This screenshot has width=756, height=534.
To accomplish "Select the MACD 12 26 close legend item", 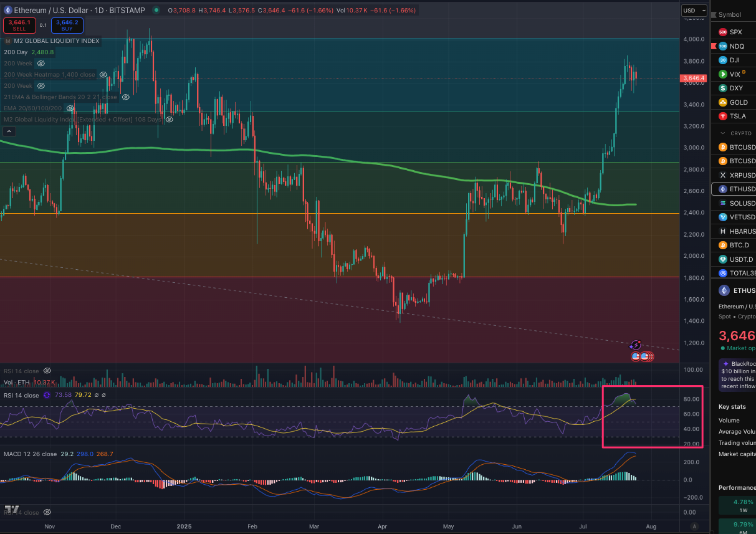I will pos(30,454).
